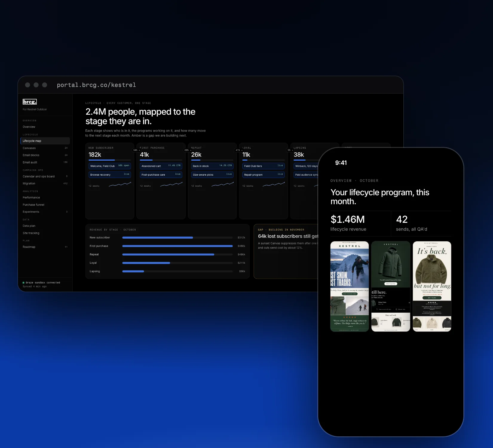Viewport: 493px width, 448px height.
Task: Open the Welcome, Field Club program pill
Action: point(110,166)
